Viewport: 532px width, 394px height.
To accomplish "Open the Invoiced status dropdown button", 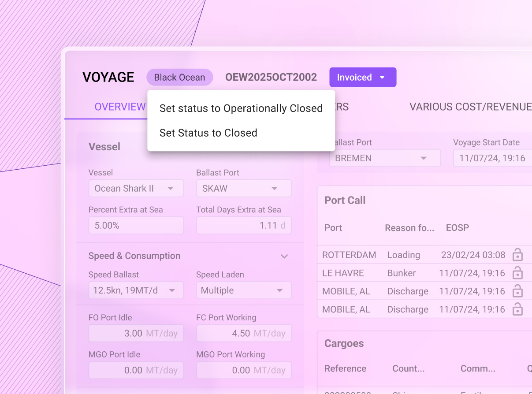I will click(363, 77).
